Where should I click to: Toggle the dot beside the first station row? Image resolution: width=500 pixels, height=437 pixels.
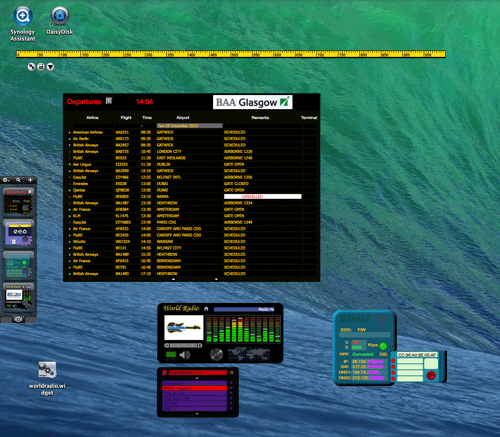[x=231, y=383]
